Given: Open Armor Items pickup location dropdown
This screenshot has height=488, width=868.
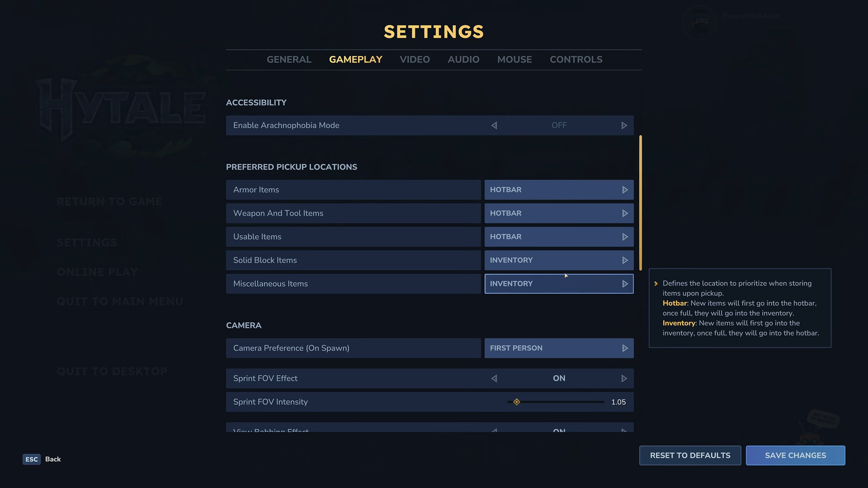Looking at the screenshot, I should (x=559, y=190).
